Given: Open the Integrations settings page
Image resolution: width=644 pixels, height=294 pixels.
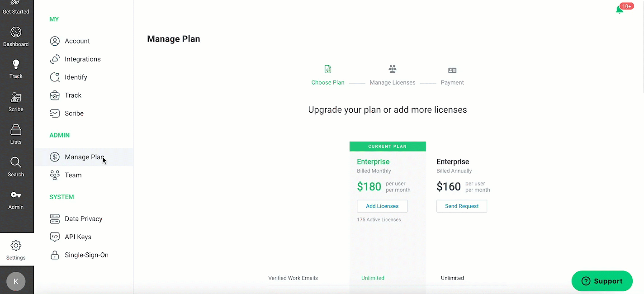Looking at the screenshot, I should point(84,59).
